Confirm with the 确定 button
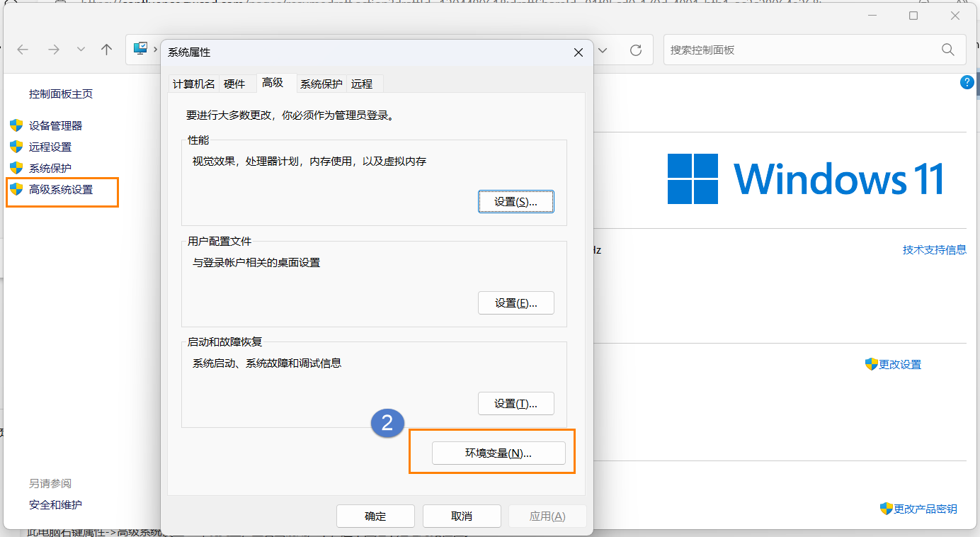 tap(375, 516)
